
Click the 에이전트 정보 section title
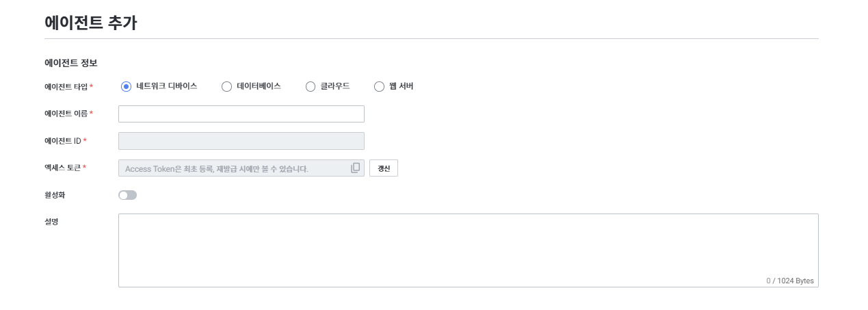point(70,63)
